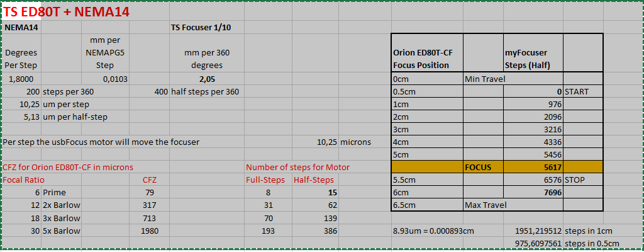Select the full-steps value 193
The height and width of the screenshot is (252, 644).
click(x=268, y=230)
